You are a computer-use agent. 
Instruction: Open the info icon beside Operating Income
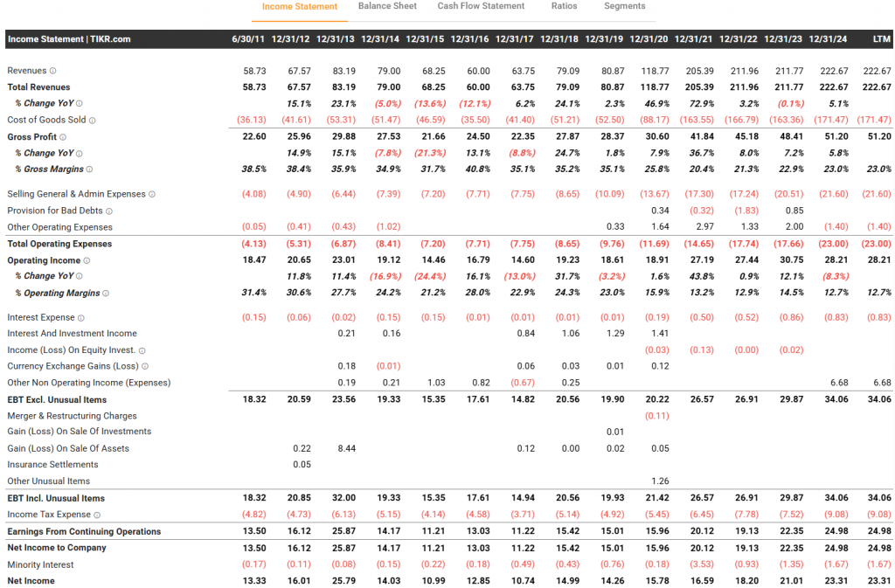click(x=87, y=260)
